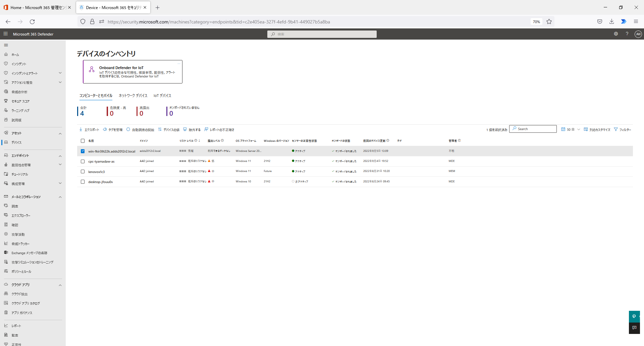Check the lenovox1c3 row checkbox
The width and height of the screenshot is (644, 346).
coord(83,172)
